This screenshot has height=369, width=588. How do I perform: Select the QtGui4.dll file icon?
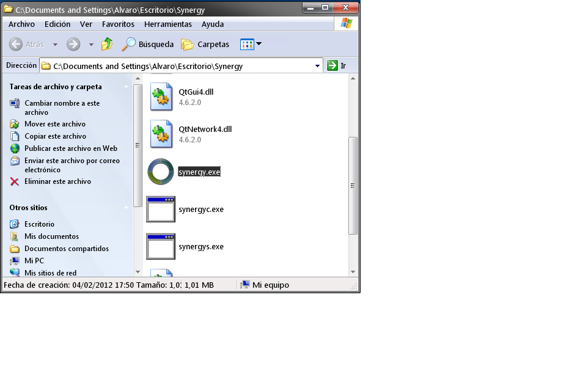(161, 97)
